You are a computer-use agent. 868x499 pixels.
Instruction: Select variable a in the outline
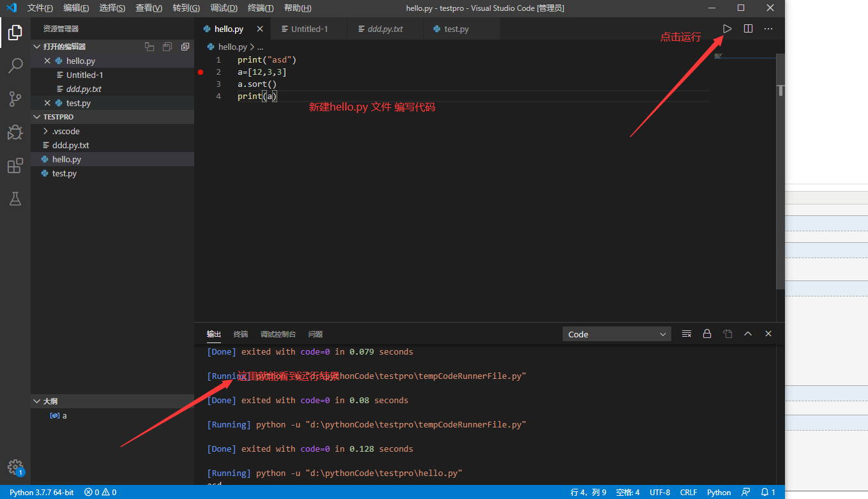[x=112, y=415]
